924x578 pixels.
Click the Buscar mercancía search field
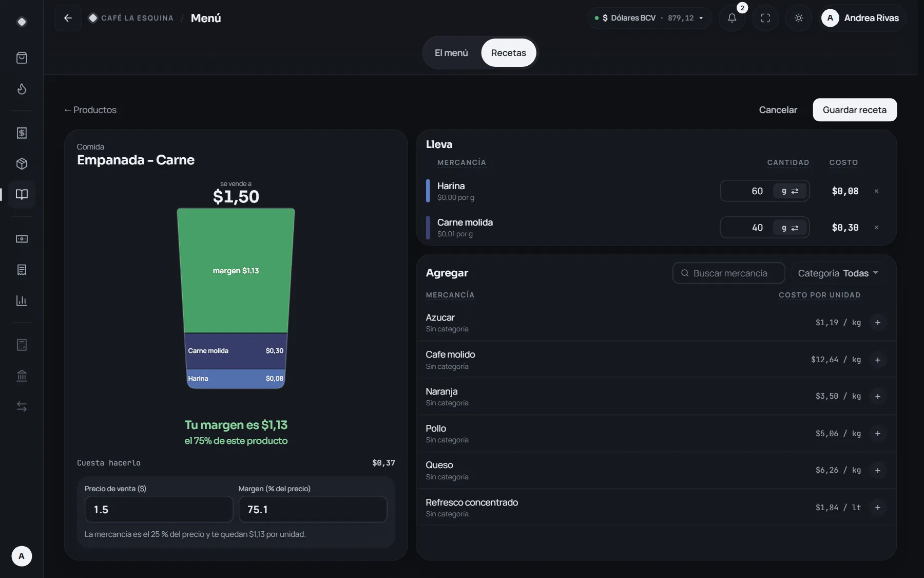pos(728,273)
